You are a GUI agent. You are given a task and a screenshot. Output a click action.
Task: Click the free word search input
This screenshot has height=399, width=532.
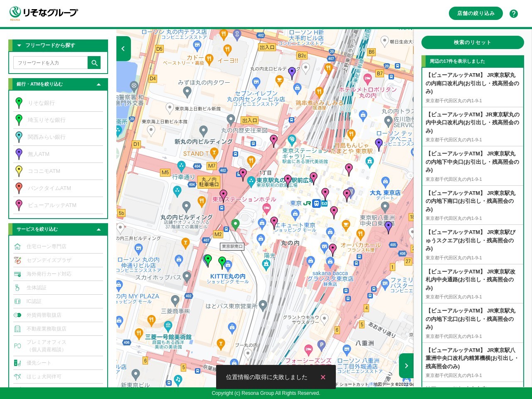point(51,63)
